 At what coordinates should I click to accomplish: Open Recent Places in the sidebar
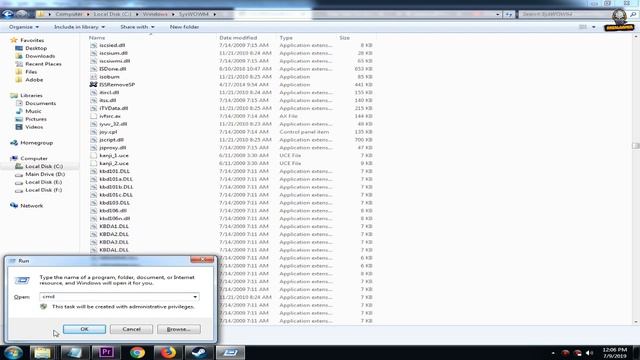tap(43, 64)
